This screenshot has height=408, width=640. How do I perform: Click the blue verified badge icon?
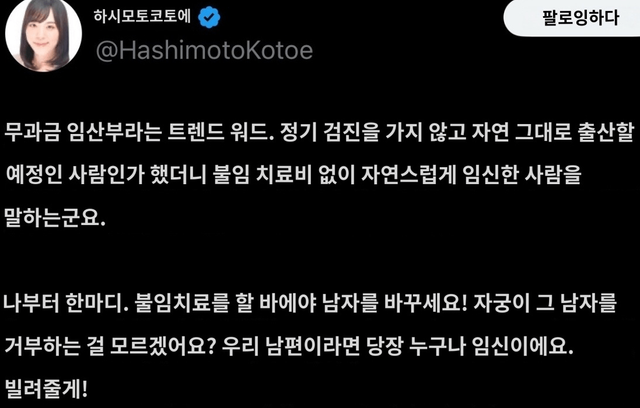(x=209, y=18)
